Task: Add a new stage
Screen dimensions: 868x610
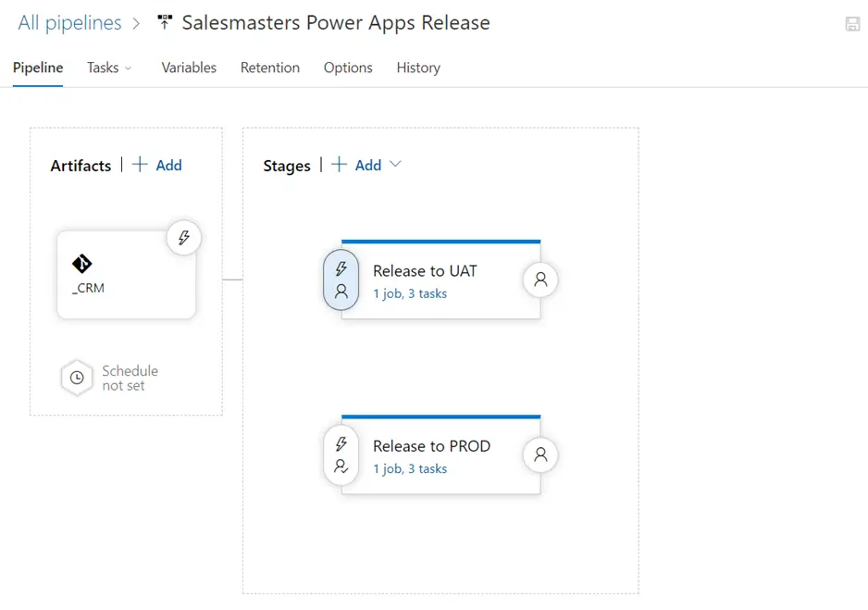Action: click(x=356, y=165)
